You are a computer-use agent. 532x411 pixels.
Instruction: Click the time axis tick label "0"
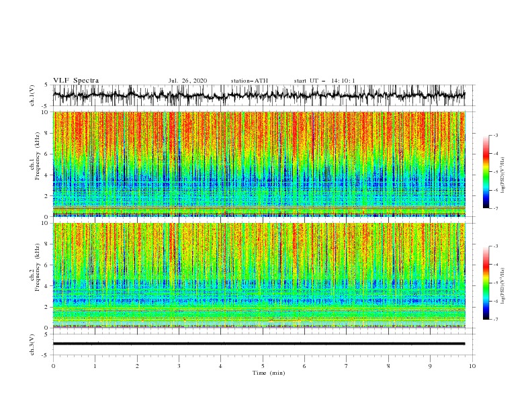[53, 366]
